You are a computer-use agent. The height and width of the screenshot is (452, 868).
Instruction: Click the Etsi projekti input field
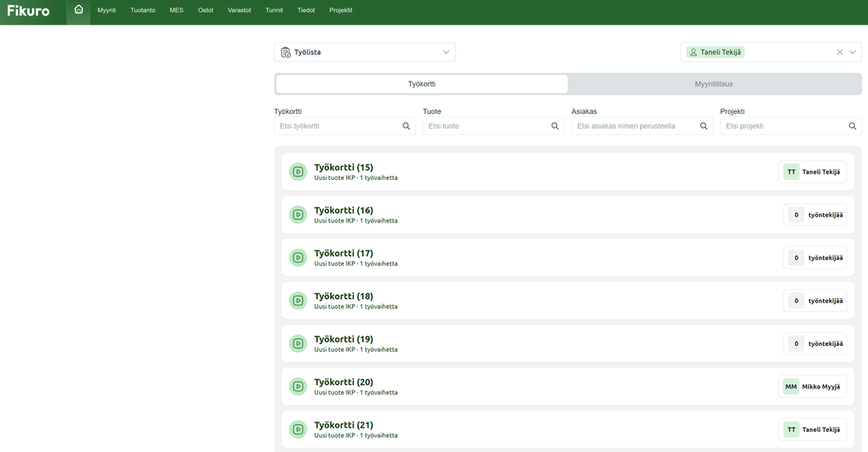pos(782,126)
